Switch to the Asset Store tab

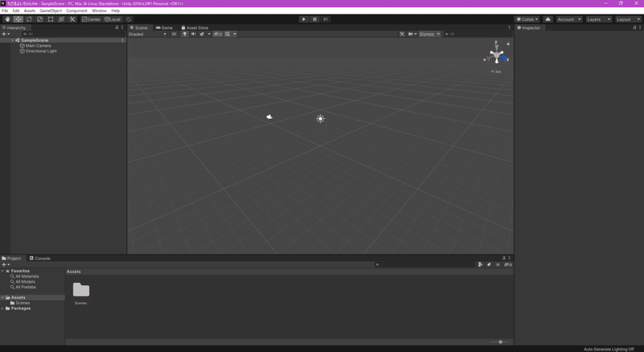coord(195,28)
